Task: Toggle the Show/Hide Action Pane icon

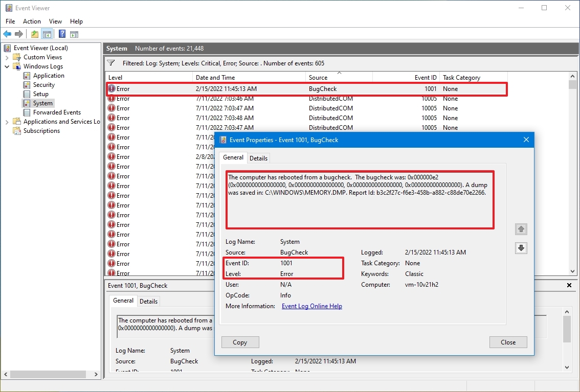Action: click(74, 34)
